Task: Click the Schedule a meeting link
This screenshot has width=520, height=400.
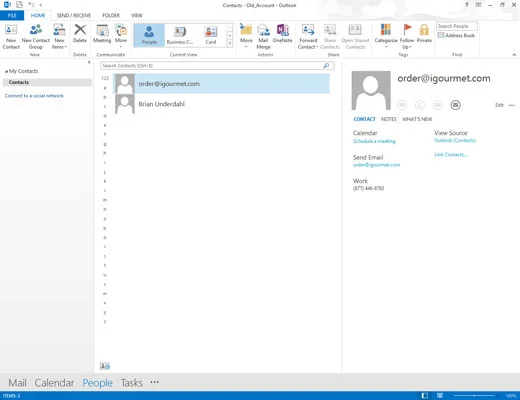Action: tap(374, 141)
